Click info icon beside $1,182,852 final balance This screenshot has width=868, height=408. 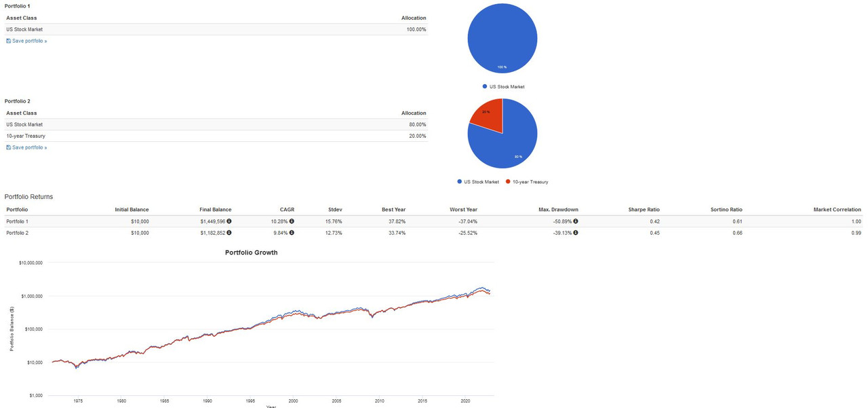click(x=229, y=233)
